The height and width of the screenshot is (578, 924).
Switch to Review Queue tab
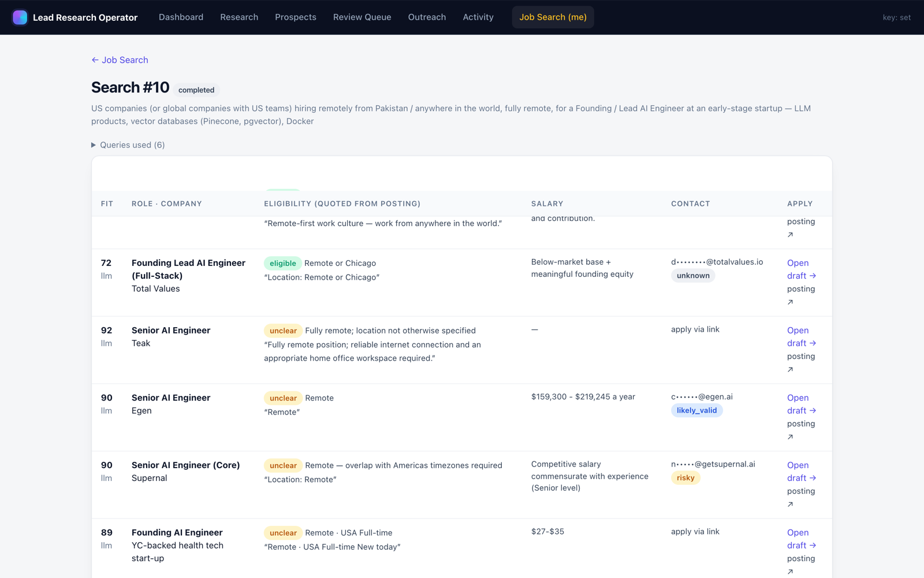click(x=362, y=17)
